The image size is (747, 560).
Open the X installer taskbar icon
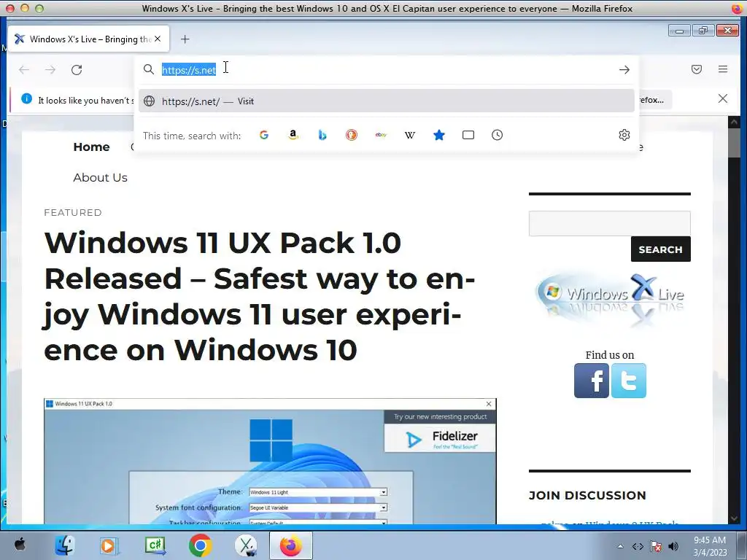click(x=246, y=545)
